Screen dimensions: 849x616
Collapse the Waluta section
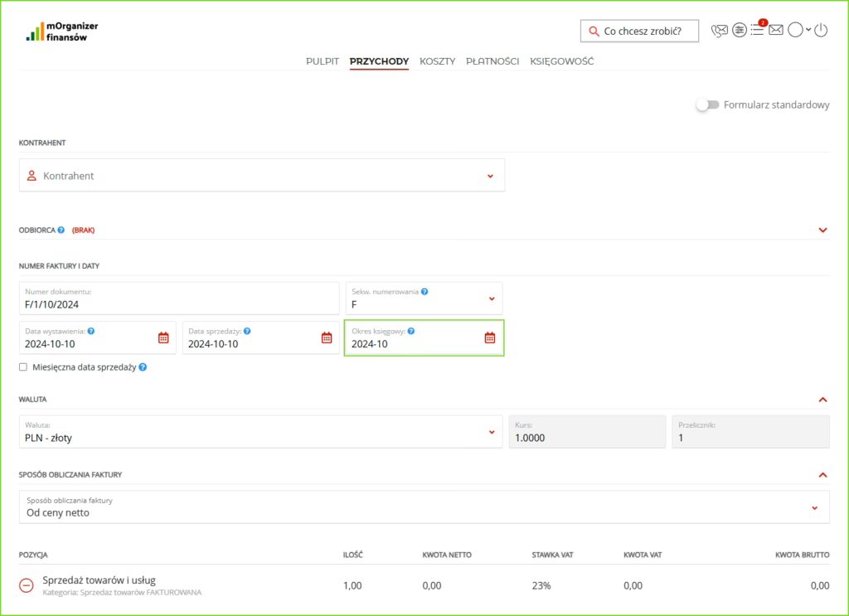(x=822, y=400)
